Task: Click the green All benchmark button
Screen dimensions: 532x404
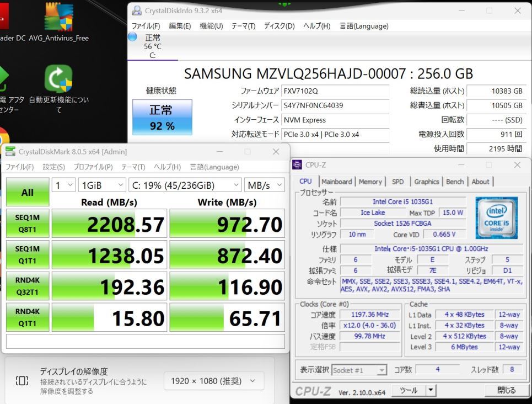Action: coord(27,193)
